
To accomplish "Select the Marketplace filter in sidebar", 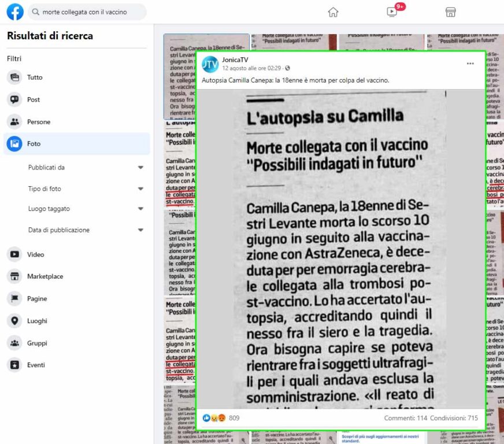I will tap(76, 276).
